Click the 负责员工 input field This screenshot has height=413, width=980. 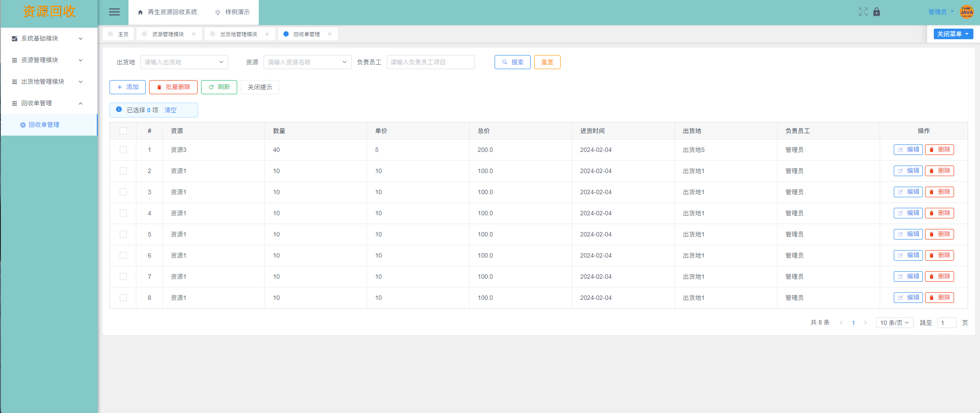pyautogui.click(x=430, y=62)
